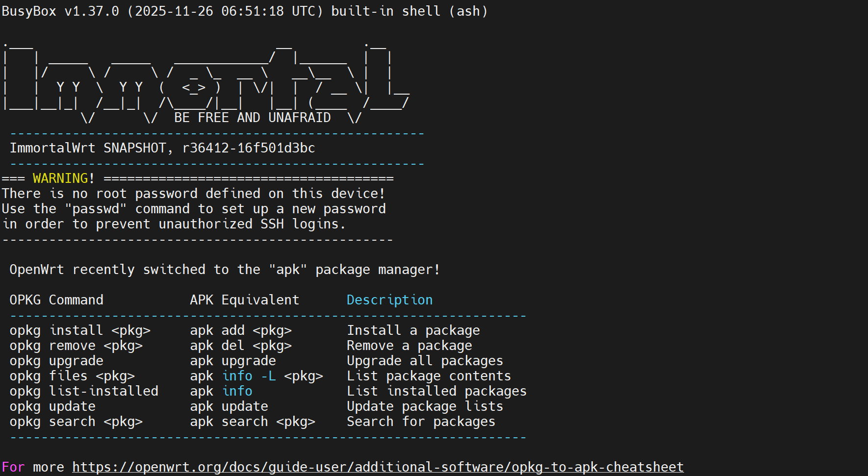
Task: Click the "apk search <pkg>" command text
Action: click(253, 422)
